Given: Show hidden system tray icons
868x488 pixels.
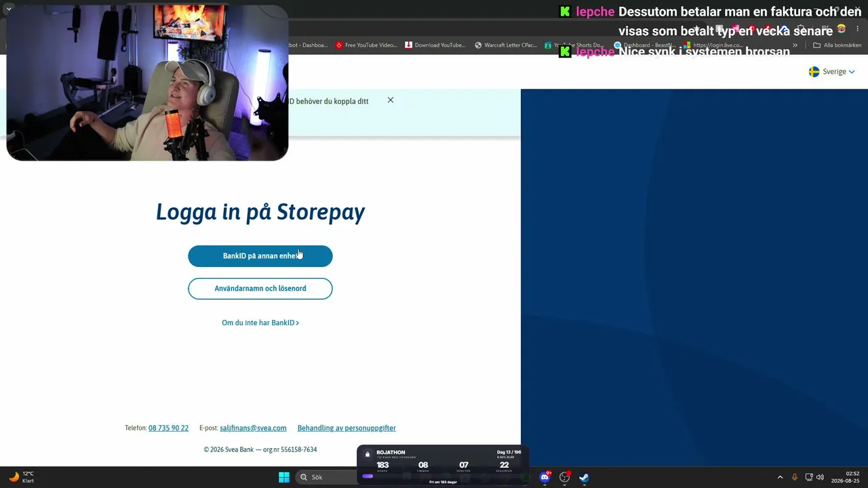Looking at the screenshot, I should [780, 477].
